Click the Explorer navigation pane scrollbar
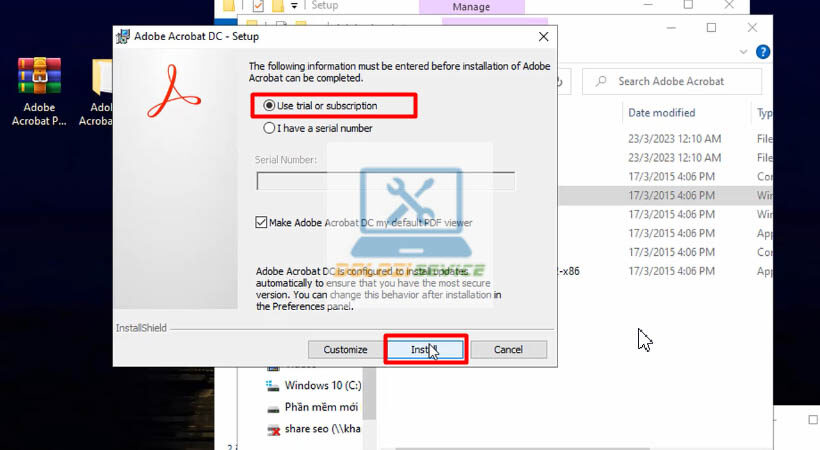The image size is (820, 450). tap(369, 393)
